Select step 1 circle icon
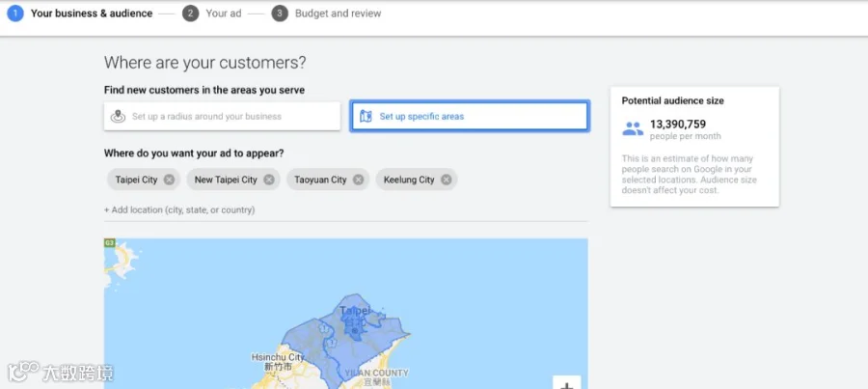868x389 pixels. [x=14, y=14]
